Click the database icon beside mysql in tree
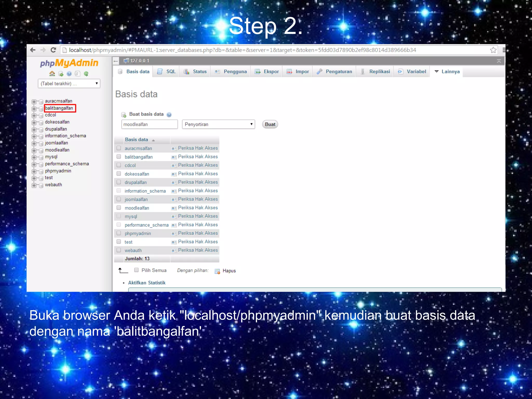 tap(41, 157)
